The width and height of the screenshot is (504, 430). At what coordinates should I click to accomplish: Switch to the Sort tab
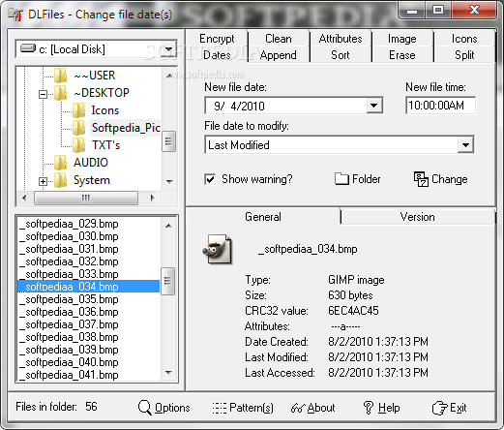pos(341,55)
